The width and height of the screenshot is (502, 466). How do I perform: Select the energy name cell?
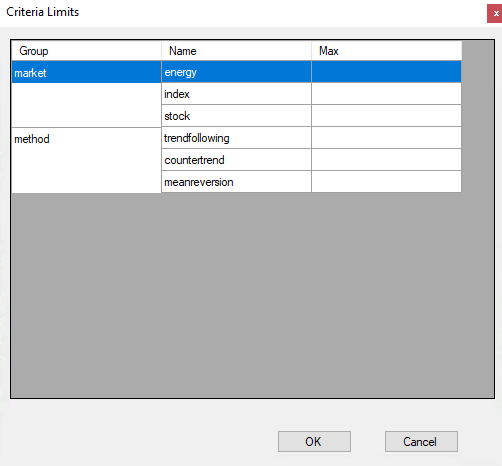(x=237, y=72)
